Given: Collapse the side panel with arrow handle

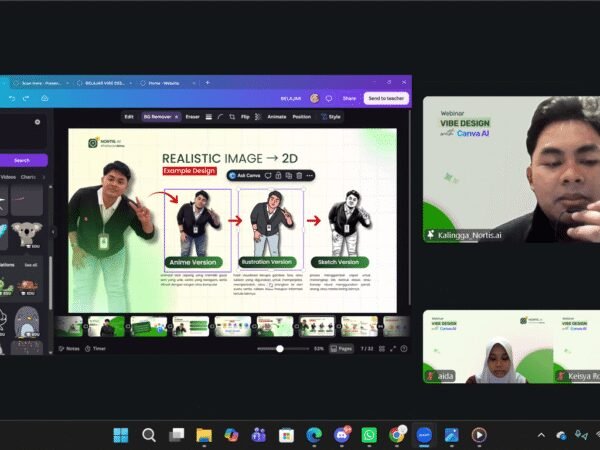Looking at the screenshot, I should [x=53, y=232].
